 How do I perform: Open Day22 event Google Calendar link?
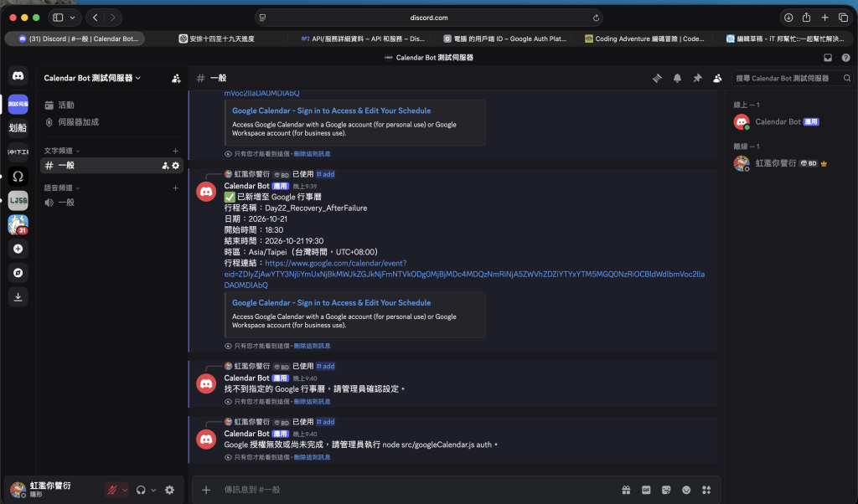[x=464, y=274]
